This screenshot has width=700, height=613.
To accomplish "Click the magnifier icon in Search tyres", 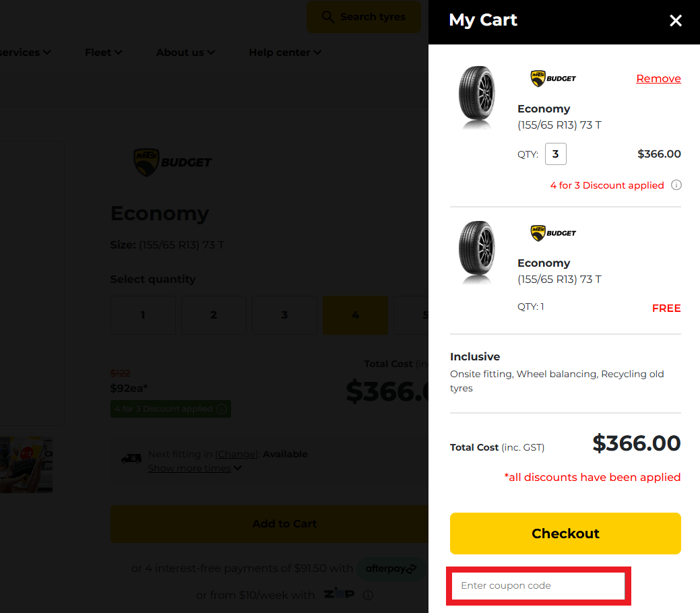I will 327,16.
